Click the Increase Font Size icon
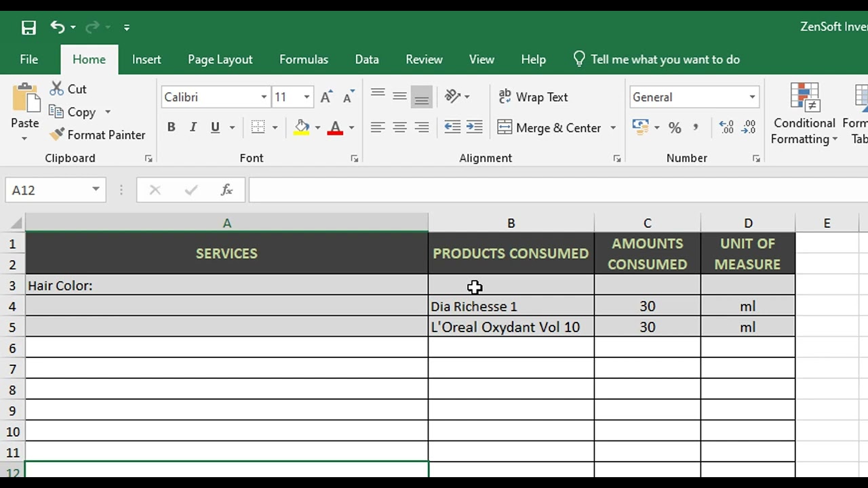Image resolution: width=868 pixels, height=488 pixels. point(326,97)
